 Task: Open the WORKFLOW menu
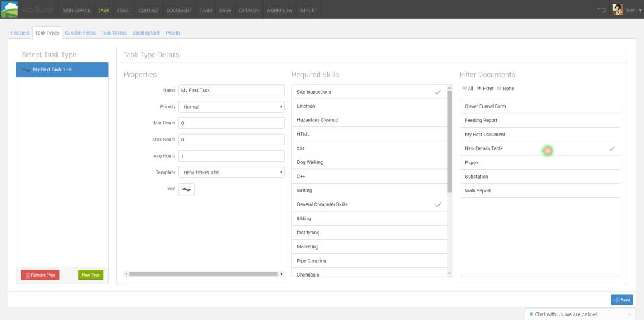tap(280, 10)
